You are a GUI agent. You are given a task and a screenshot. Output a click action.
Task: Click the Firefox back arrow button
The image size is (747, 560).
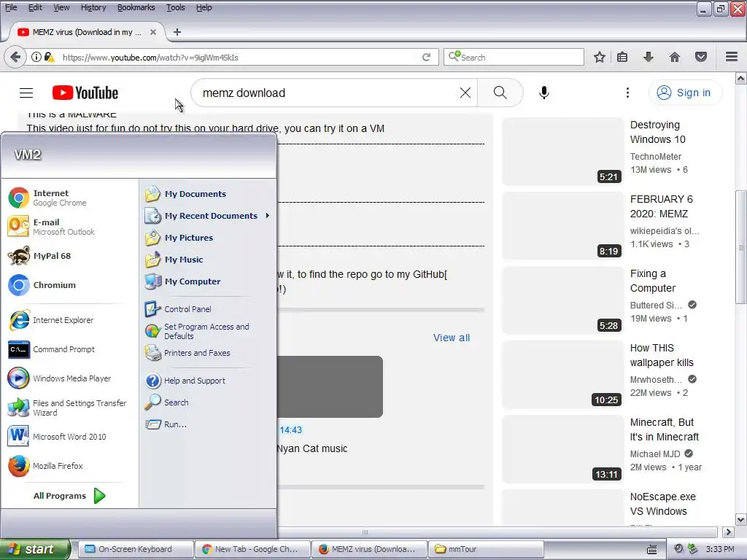pos(15,57)
